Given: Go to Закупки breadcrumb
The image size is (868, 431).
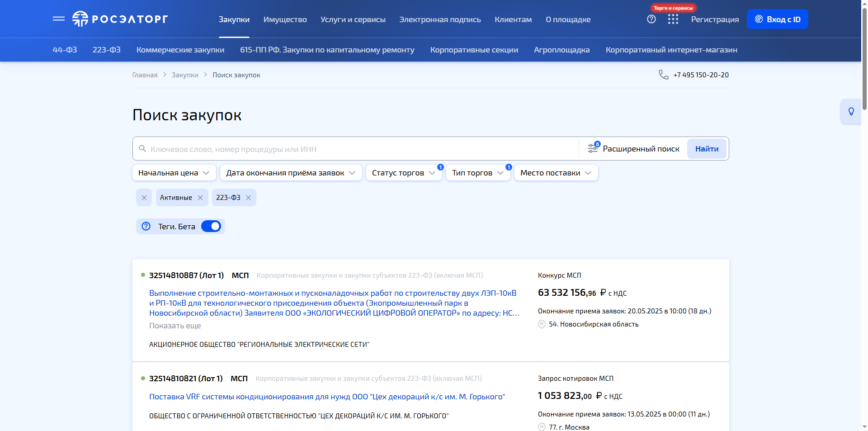Looking at the screenshot, I should click(x=185, y=75).
